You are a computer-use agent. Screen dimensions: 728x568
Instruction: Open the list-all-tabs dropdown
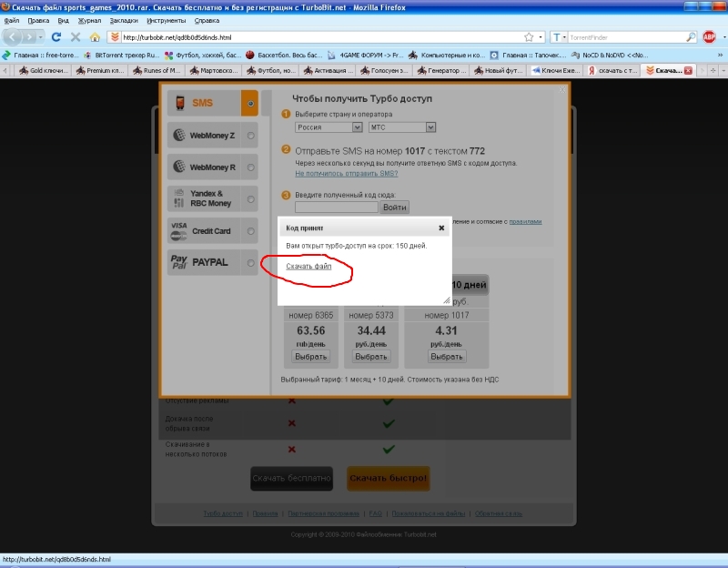click(x=723, y=71)
